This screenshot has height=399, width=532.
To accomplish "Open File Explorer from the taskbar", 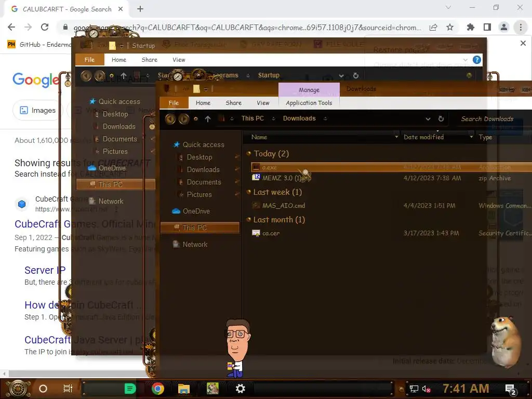I will (x=183, y=389).
